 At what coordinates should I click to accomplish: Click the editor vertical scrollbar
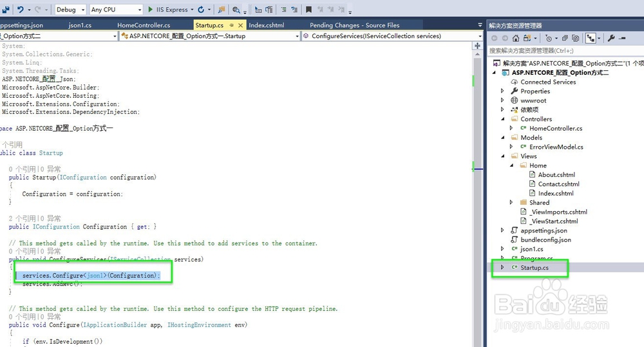(x=477, y=199)
